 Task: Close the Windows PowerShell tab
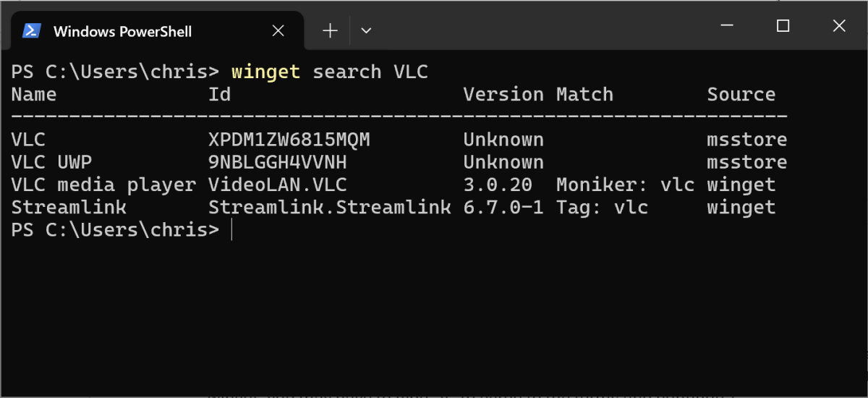pyautogui.click(x=278, y=30)
